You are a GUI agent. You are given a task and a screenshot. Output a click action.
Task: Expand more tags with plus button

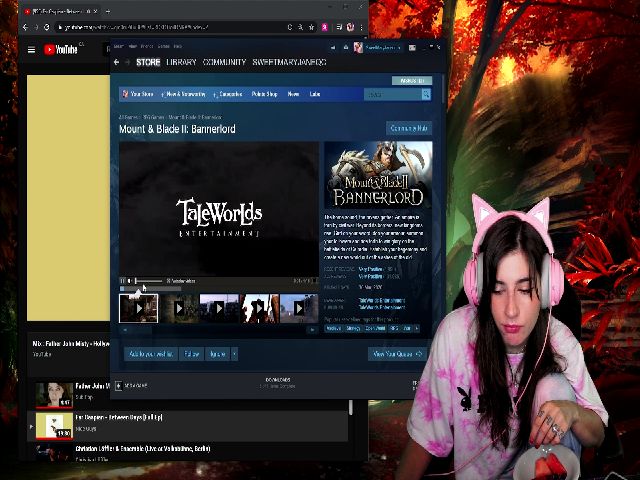tap(416, 328)
